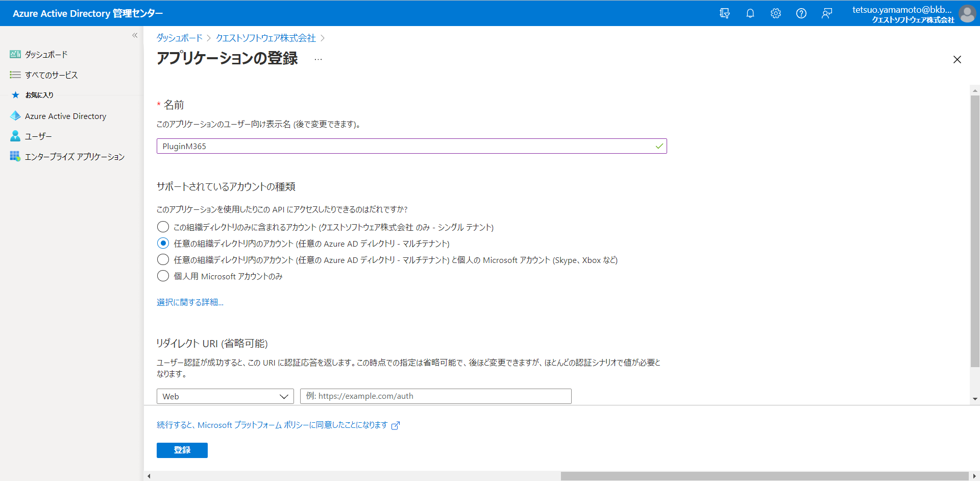The width and height of the screenshot is (980, 481).
Task: Click the すべてのサービス list icon
Action: [x=15, y=75]
